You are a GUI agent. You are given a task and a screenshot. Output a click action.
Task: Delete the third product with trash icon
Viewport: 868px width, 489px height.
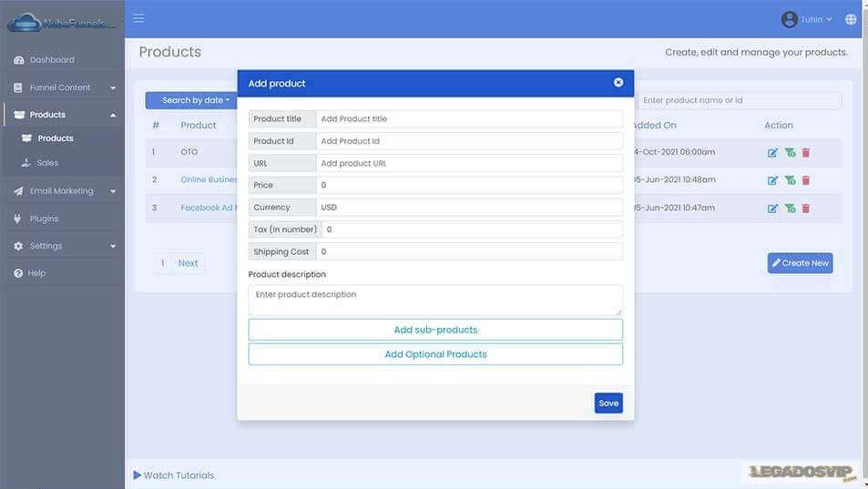click(806, 209)
